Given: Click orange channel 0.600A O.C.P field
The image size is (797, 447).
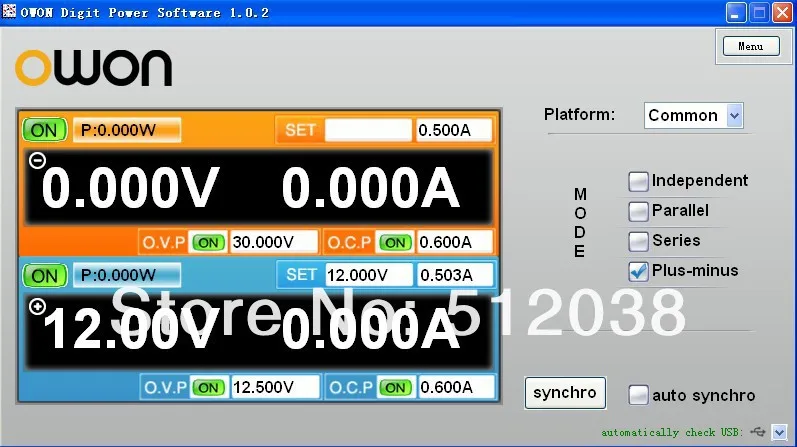Looking at the screenshot, I should tap(455, 242).
